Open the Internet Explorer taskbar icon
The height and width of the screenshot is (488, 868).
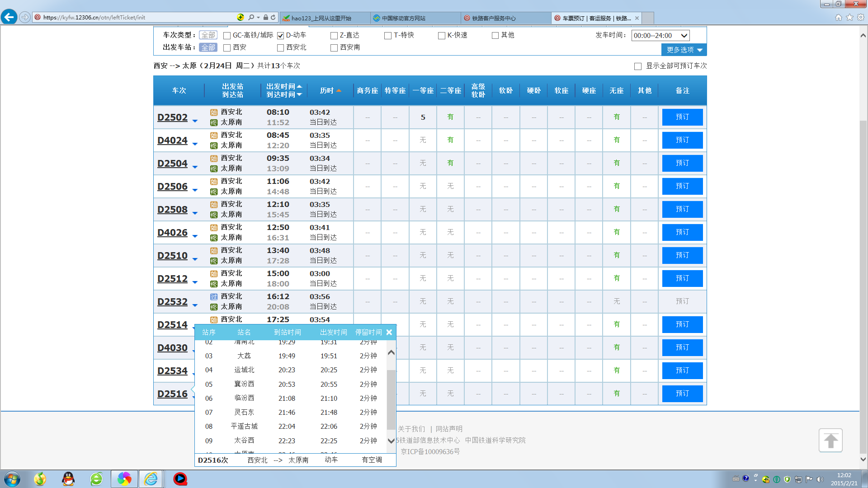click(151, 479)
